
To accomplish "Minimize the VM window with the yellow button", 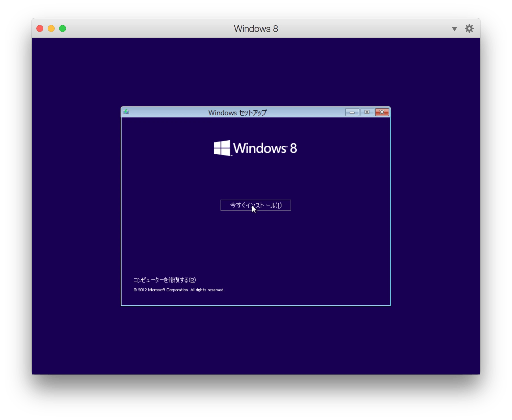I will (x=51, y=28).
